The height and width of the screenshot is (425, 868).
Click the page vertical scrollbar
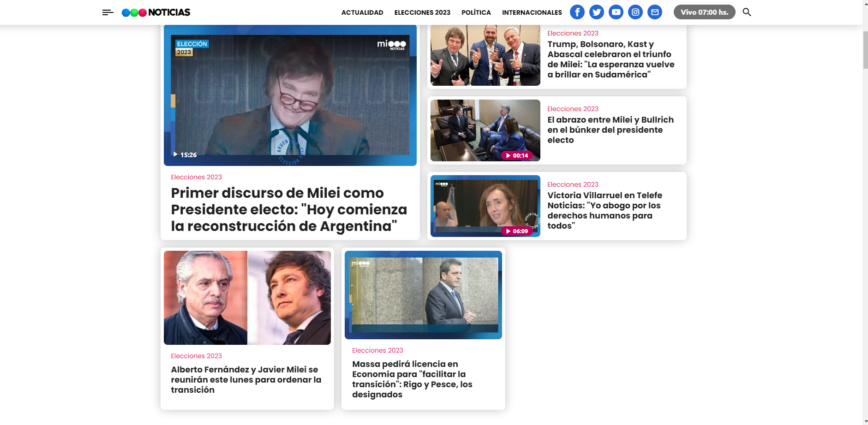pos(865,212)
